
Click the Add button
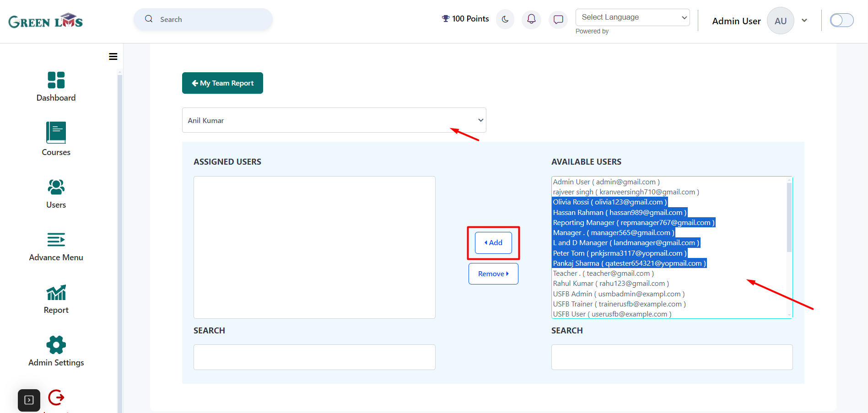pos(493,242)
